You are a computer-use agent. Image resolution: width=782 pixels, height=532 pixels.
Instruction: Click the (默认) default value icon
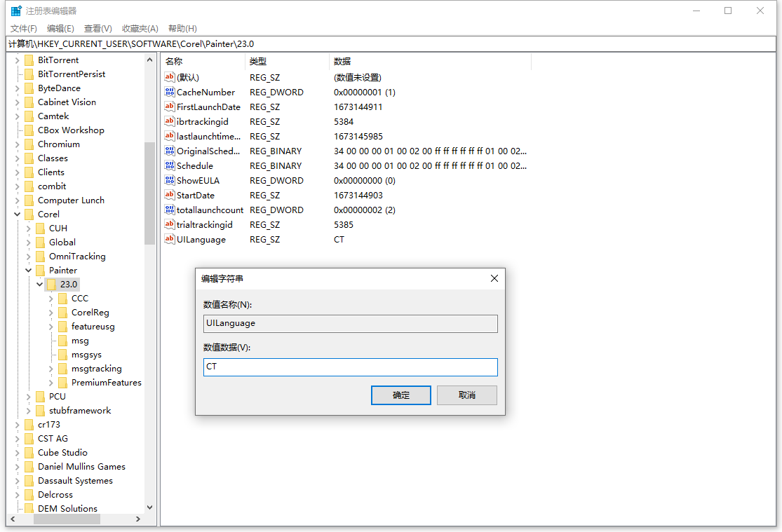click(x=170, y=77)
